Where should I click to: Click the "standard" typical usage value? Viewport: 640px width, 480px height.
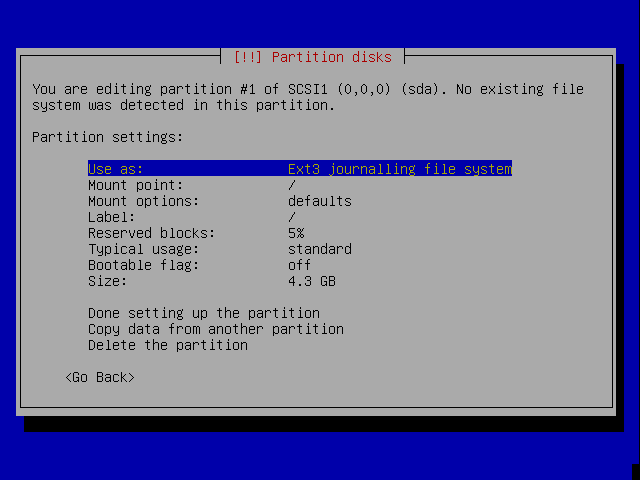pyautogui.click(x=319, y=249)
